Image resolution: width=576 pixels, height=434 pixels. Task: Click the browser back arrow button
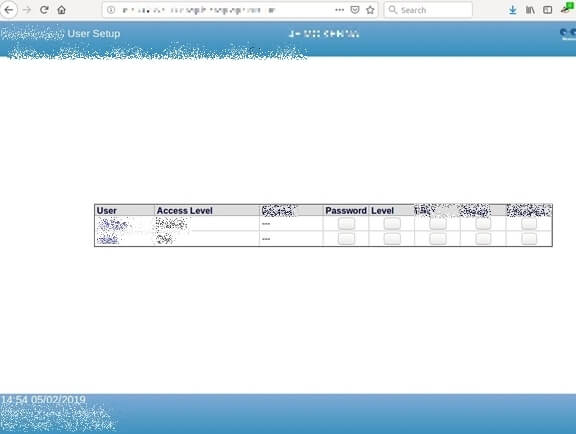tap(9, 10)
